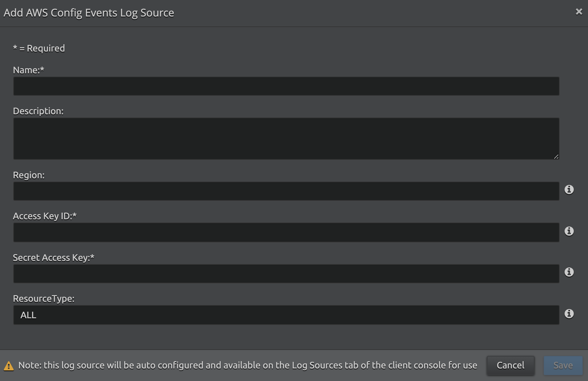Focus the Name input field

click(286, 86)
